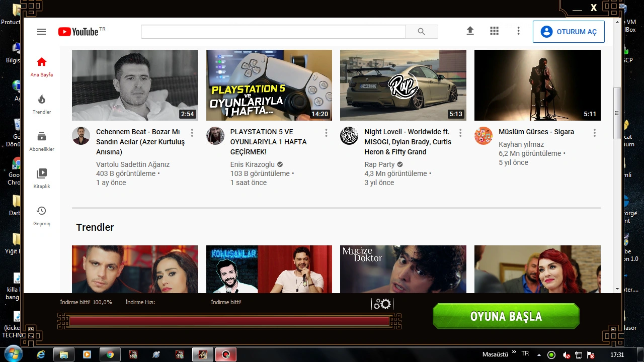This screenshot has height=362, width=644.
Task: Select Ana Sayfa in the sidebar
Action: pyautogui.click(x=42, y=67)
